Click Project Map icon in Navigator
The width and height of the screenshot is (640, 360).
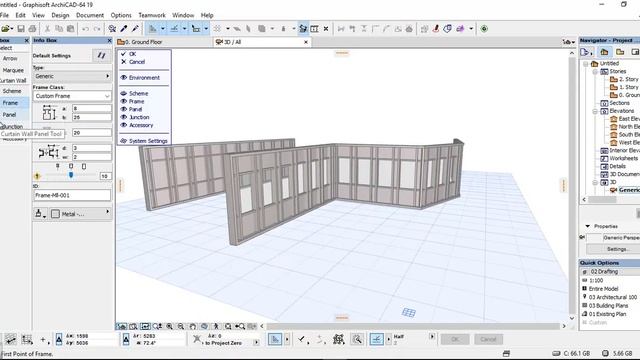tap(604, 52)
